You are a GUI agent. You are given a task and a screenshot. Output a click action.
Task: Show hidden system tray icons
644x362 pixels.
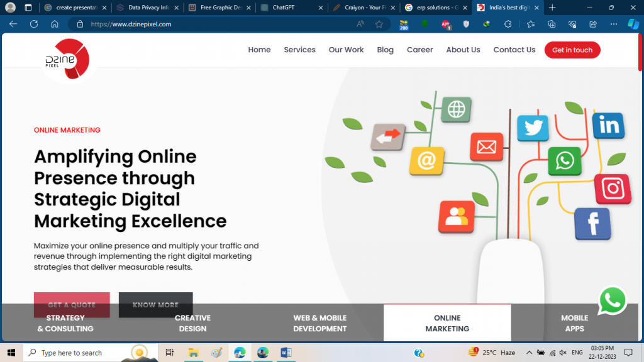[529, 353]
